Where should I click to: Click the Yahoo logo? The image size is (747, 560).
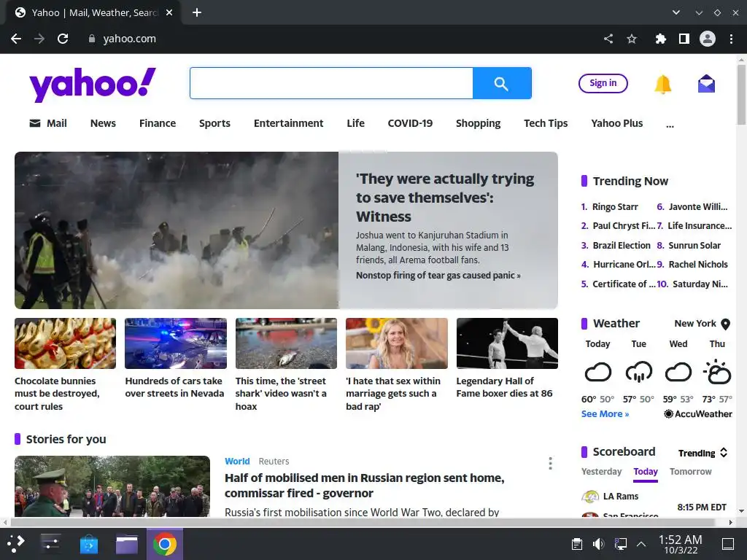pos(93,85)
